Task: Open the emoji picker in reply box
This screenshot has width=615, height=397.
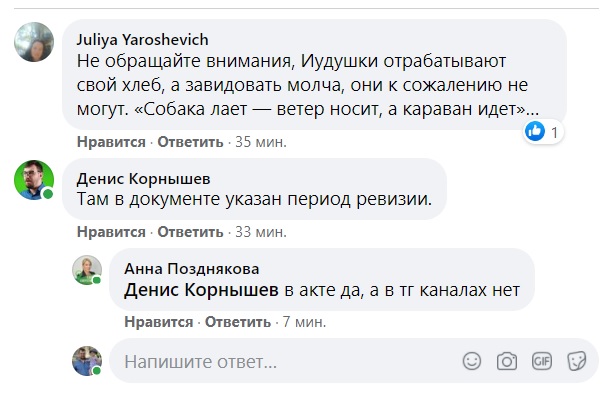Action: [471, 361]
